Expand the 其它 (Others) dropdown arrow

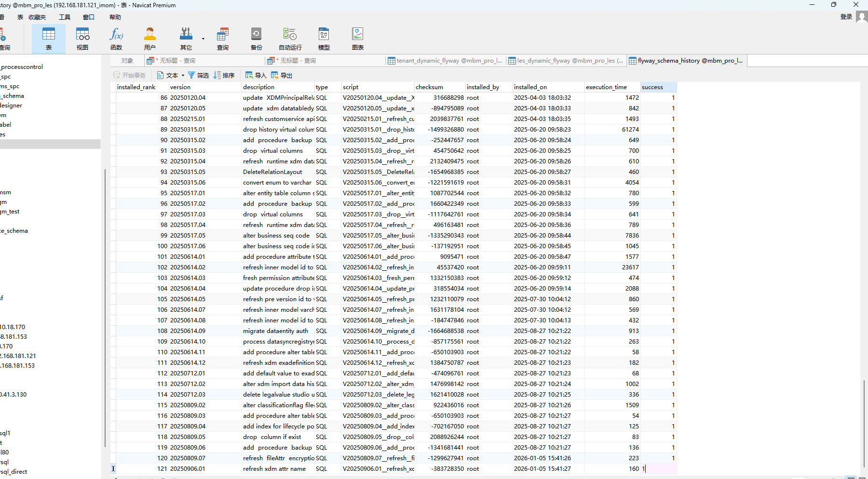tap(203, 39)
